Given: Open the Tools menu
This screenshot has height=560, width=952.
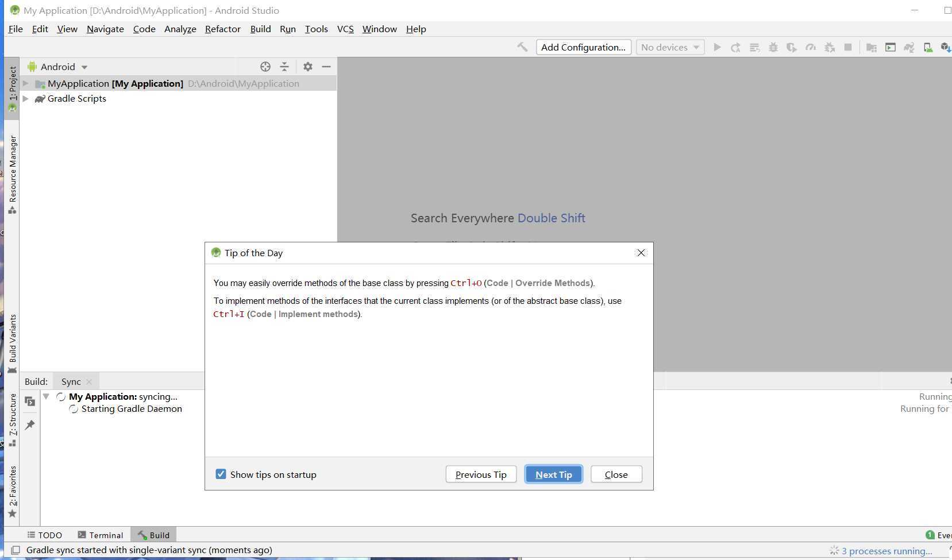Looking at the screenshot, I should 317,29.
